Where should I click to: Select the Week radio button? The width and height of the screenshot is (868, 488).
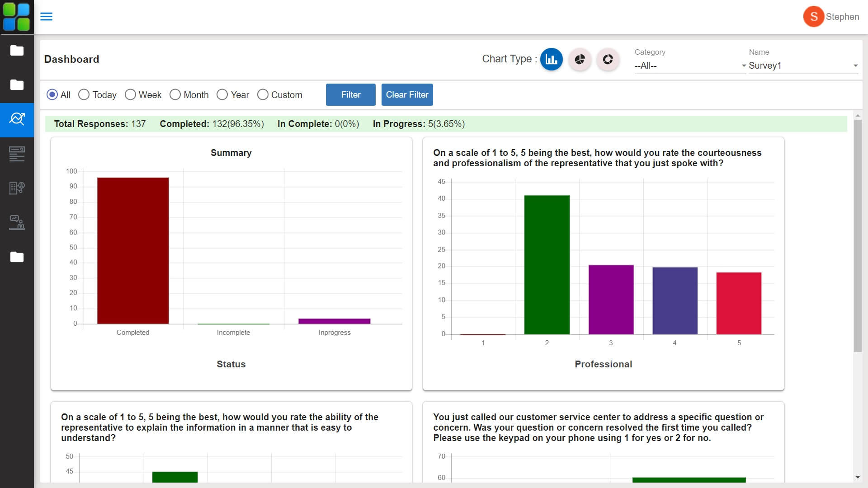130,94
